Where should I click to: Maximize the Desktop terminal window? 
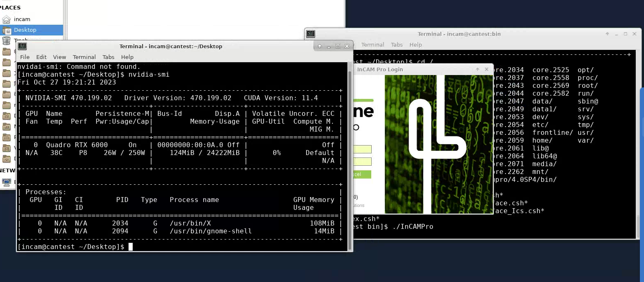(x=338, y=46)
